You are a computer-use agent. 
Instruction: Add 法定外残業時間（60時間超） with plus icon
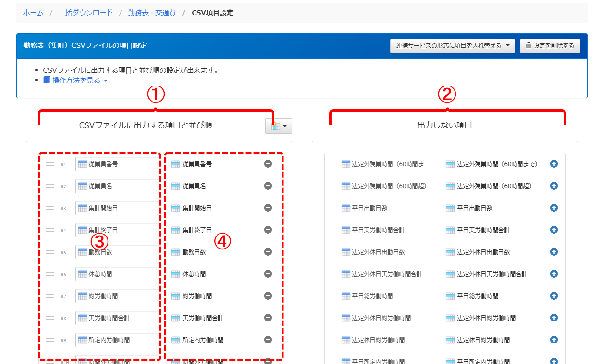pyautogui.click(x=554, y=186)
